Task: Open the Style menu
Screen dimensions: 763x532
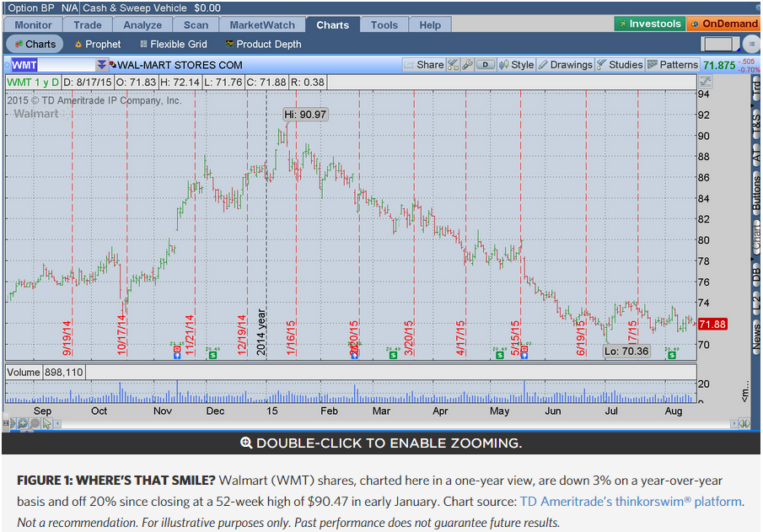Action: tap(516, 65)
